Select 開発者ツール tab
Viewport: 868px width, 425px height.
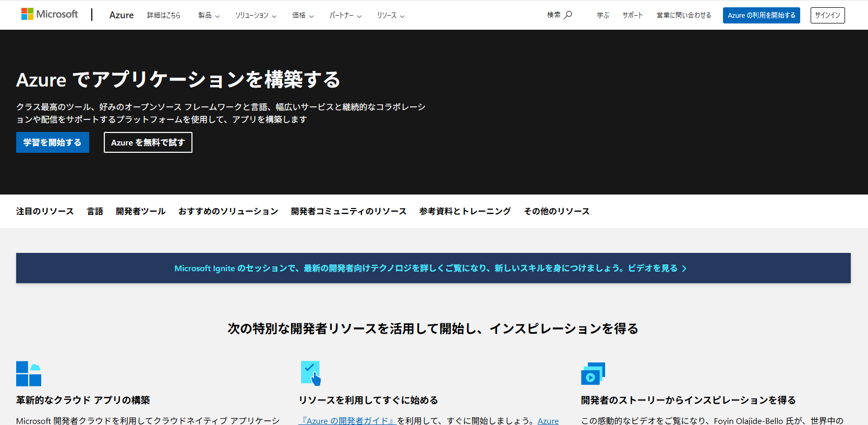[141, 211]
